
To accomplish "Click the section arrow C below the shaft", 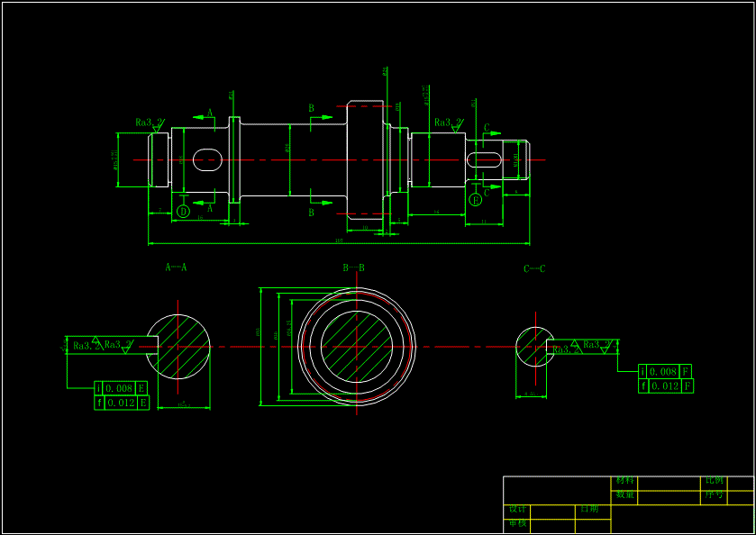I will (492, 186).
